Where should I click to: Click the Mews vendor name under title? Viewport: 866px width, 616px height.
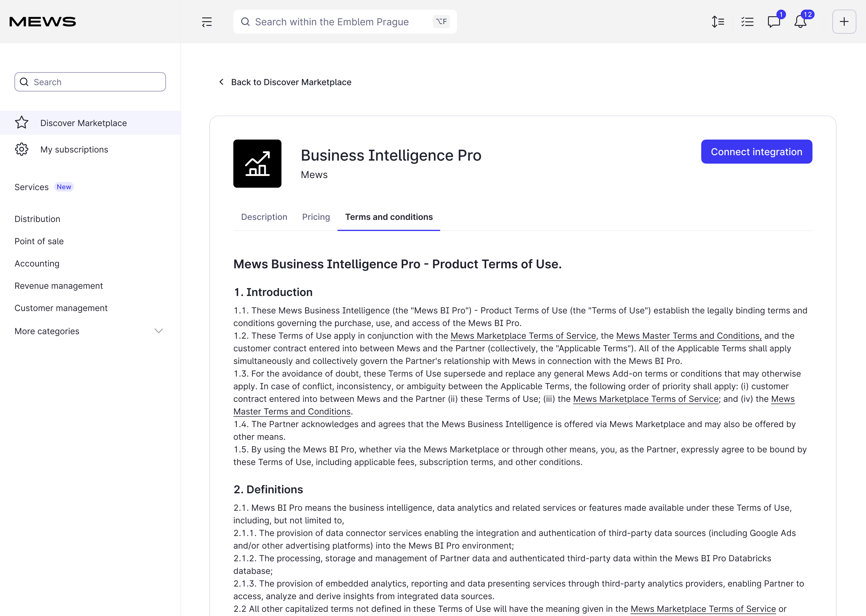(314, 175)
